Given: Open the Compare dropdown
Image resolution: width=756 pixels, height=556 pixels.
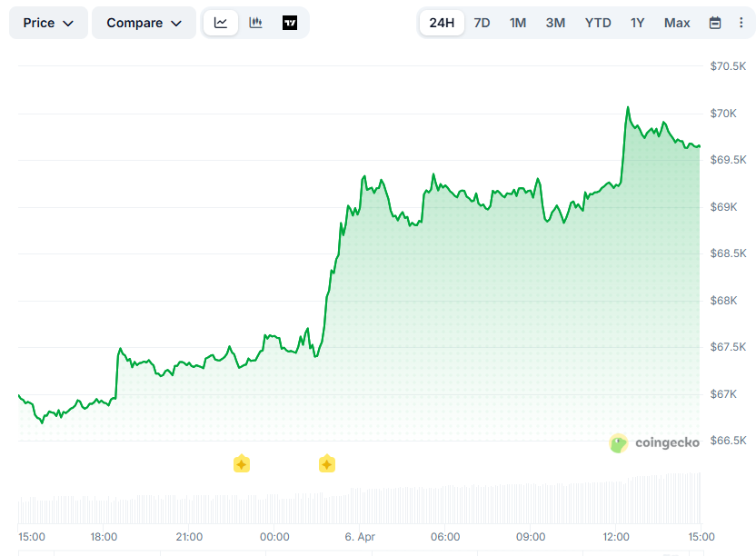Looking at the screenshot, I should coord(144,22).
